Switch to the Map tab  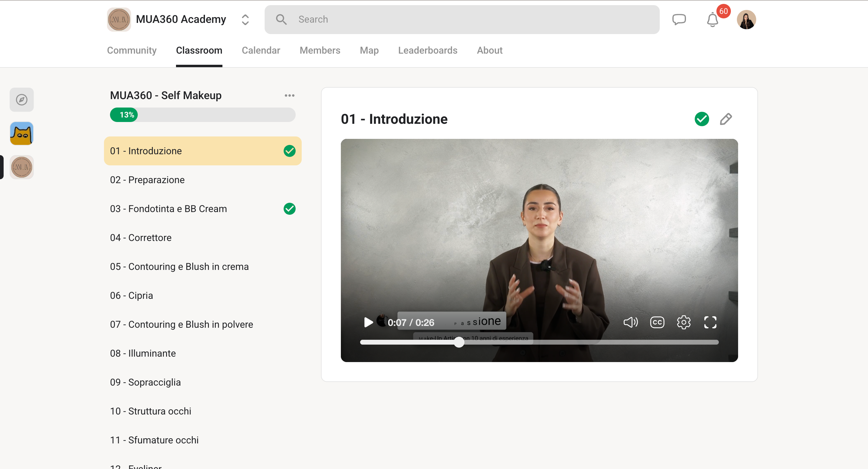[x=369, y=51]
